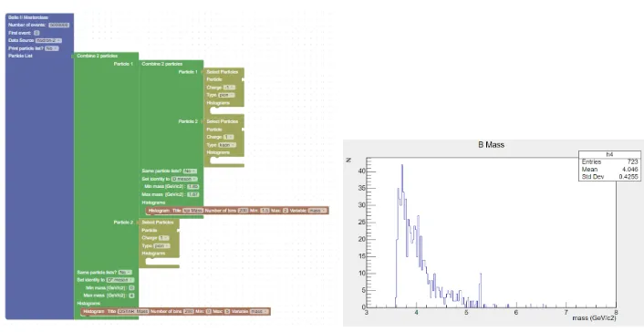This screenshot has height=332, width=644.
Task: Edit Min 1.5 in Kpi Mass histogram
Action: pyautogui.click(x=265, y=211)
